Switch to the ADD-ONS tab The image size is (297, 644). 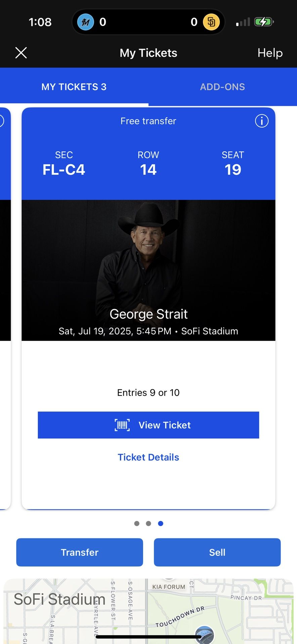coord(222,87)
